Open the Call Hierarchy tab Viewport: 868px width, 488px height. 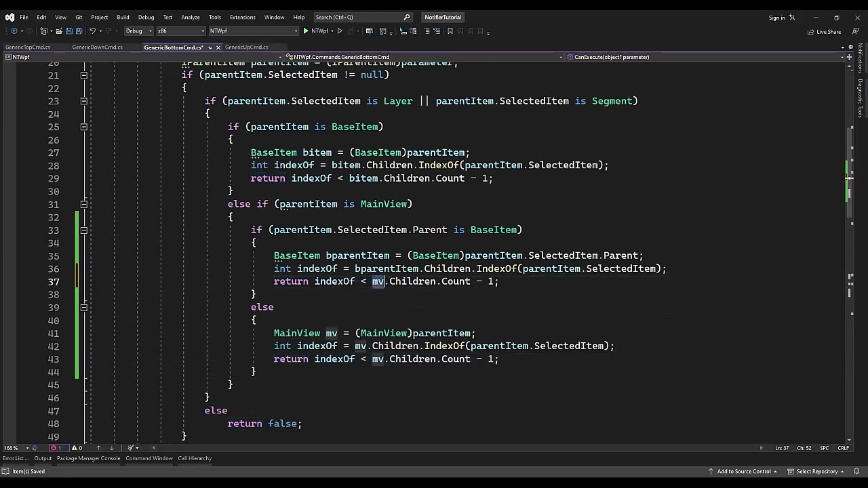195,459
